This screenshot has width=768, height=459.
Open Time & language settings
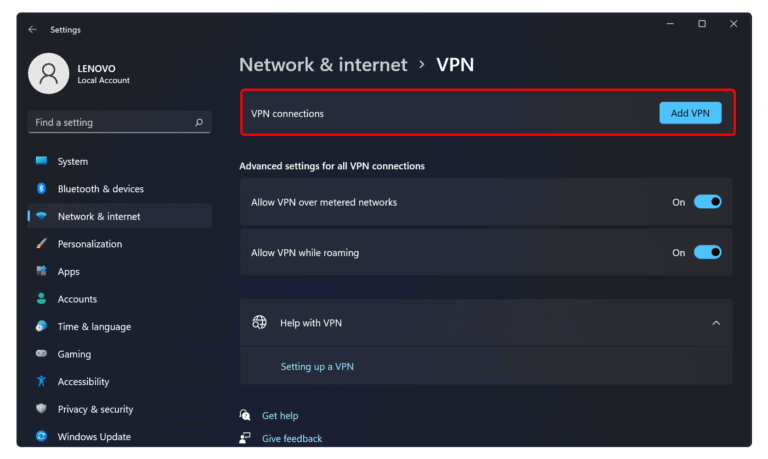[x=94, y=327]
